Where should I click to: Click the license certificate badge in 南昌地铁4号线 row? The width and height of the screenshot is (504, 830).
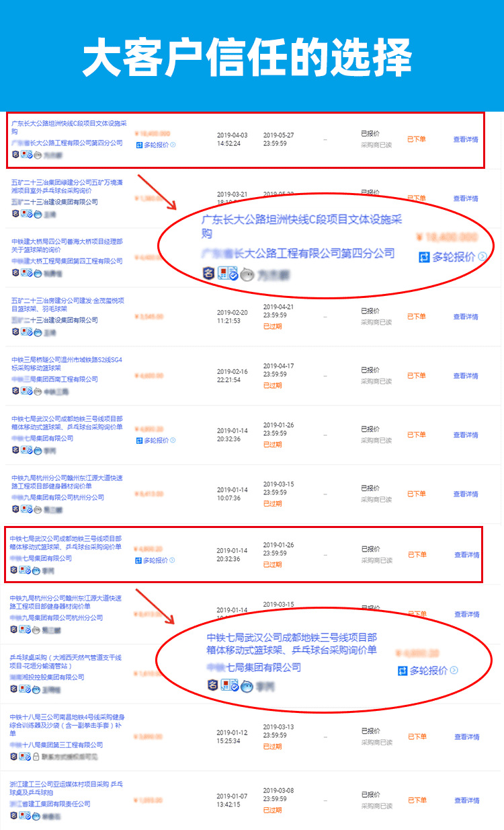[x=26, y=757]
